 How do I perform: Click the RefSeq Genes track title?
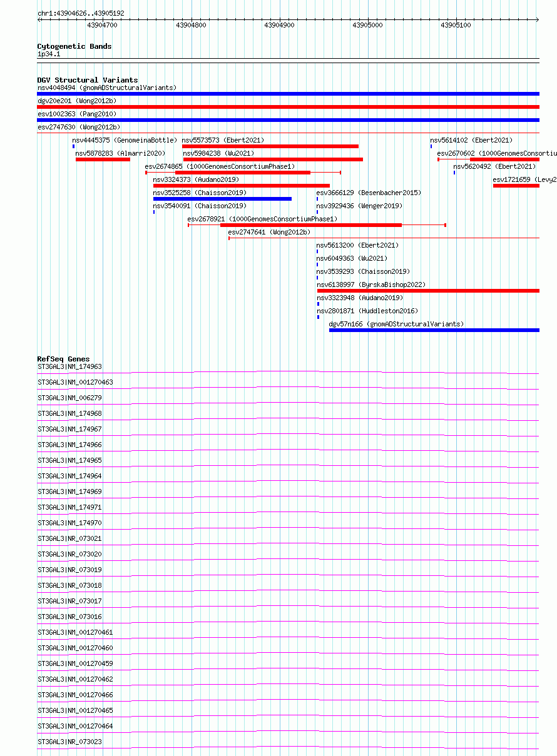tap(63, 359)
